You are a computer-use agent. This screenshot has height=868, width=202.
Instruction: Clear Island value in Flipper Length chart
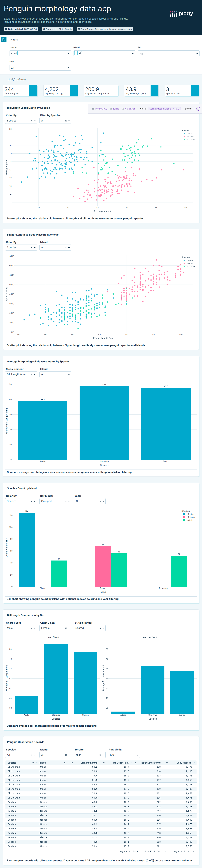(x=66, y=248)
